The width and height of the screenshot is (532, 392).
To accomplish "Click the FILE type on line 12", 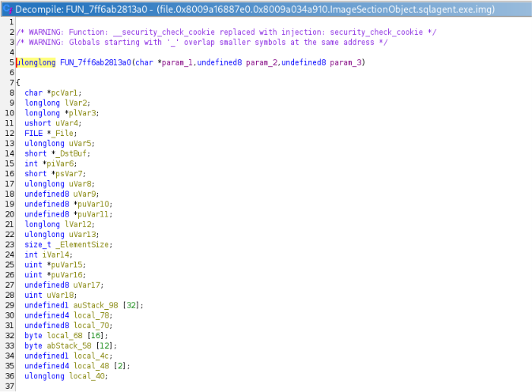I will (33, 134).
